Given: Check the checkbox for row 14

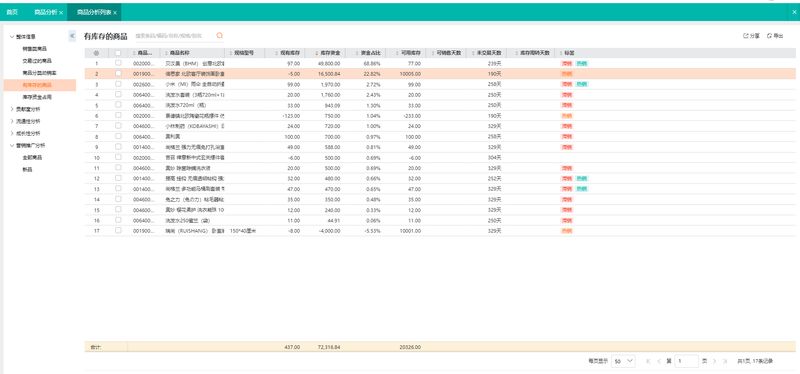Looking at the screenshot, I should pos(118,199).
